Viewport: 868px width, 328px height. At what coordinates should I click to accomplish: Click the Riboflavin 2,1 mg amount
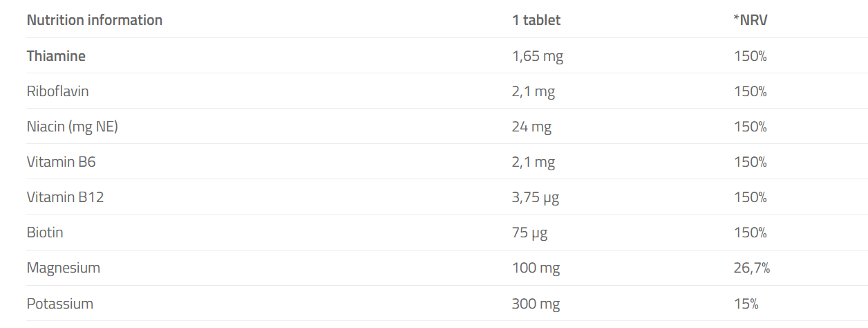(x=534, y=91)
